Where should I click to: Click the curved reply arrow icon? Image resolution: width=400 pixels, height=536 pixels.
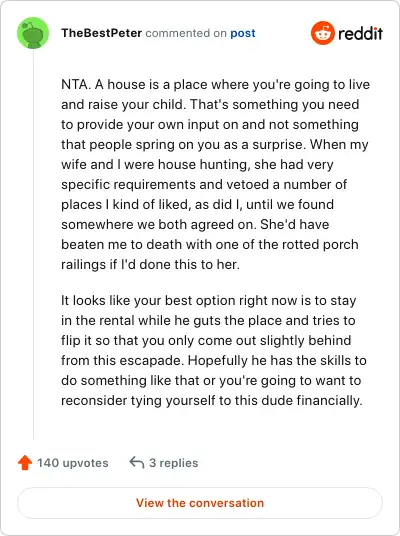click(x=136, y=463)
